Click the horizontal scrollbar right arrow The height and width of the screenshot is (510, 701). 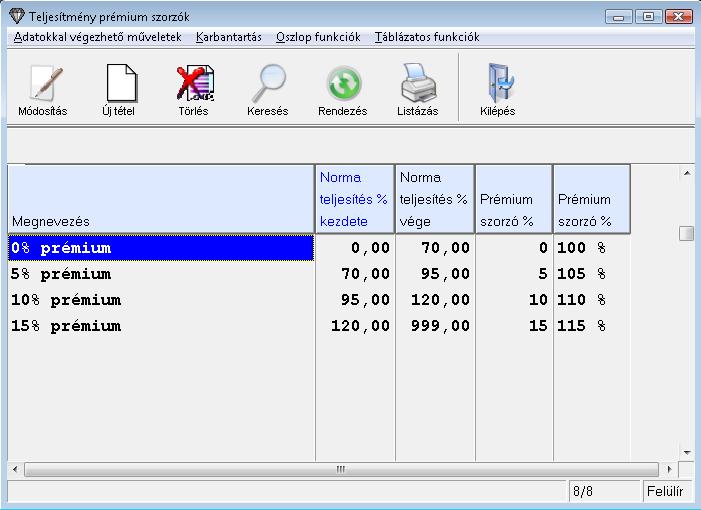(669, 469)
